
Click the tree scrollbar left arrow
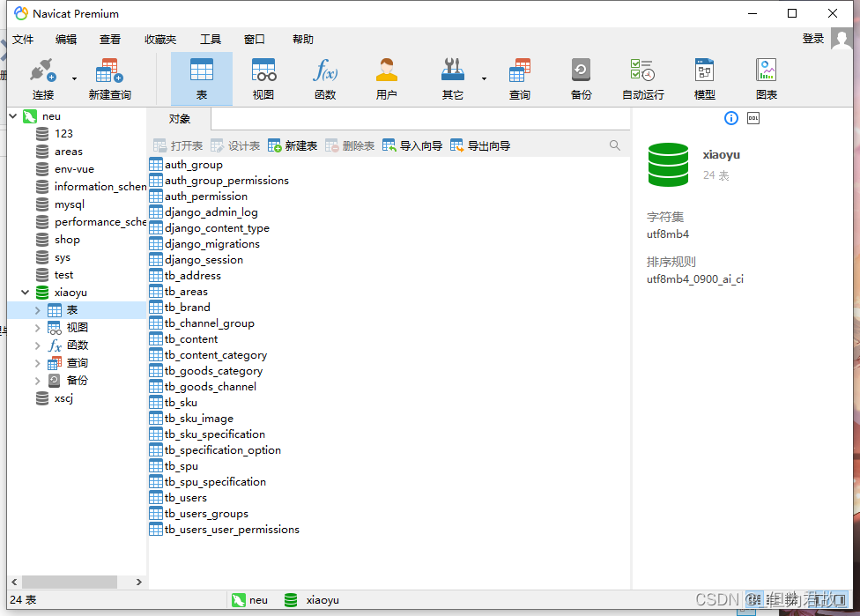tap(15, 582)
